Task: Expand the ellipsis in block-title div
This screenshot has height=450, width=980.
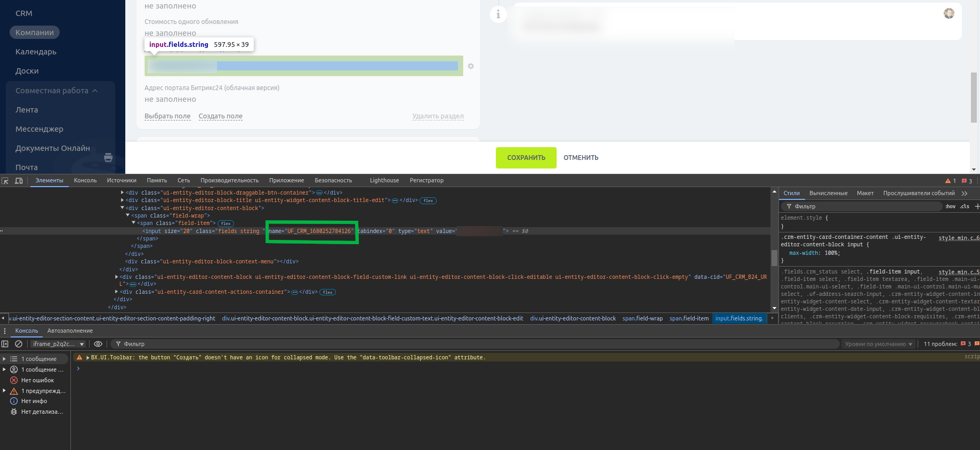Action: pos(395,200)
